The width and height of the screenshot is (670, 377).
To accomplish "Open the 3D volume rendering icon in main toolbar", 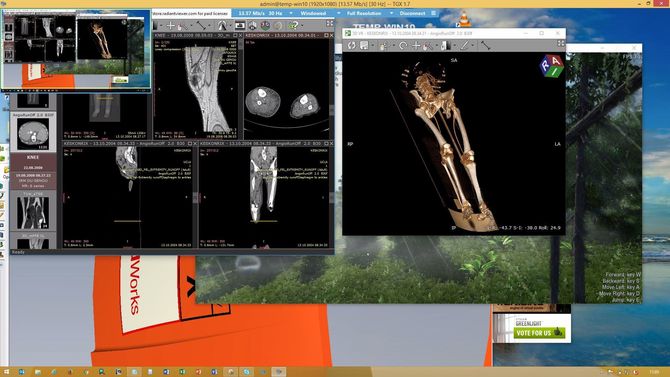I will pyautogui.click(x=265, y=26).
